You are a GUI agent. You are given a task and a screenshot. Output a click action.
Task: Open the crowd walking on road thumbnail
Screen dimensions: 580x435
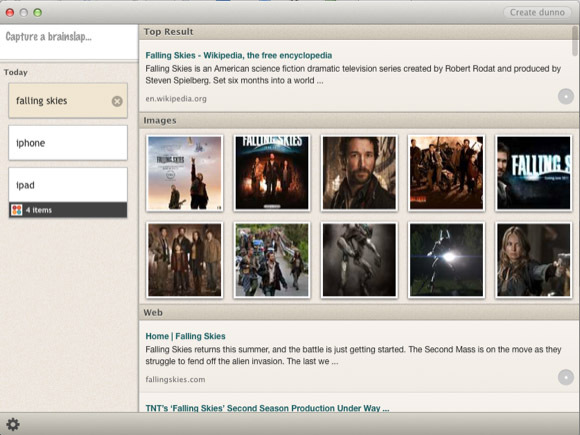(272, 260)
